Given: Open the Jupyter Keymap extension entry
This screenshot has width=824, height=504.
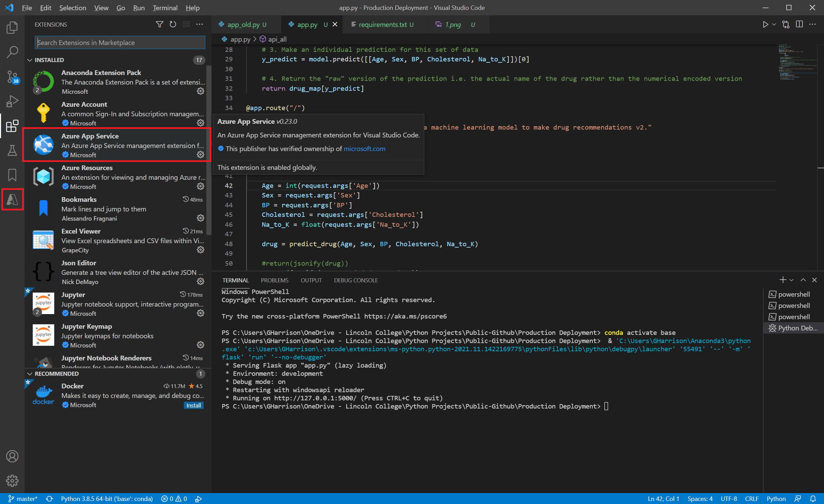Looking at the screenshot, I should pyautogui.click(x=118, y=336).
